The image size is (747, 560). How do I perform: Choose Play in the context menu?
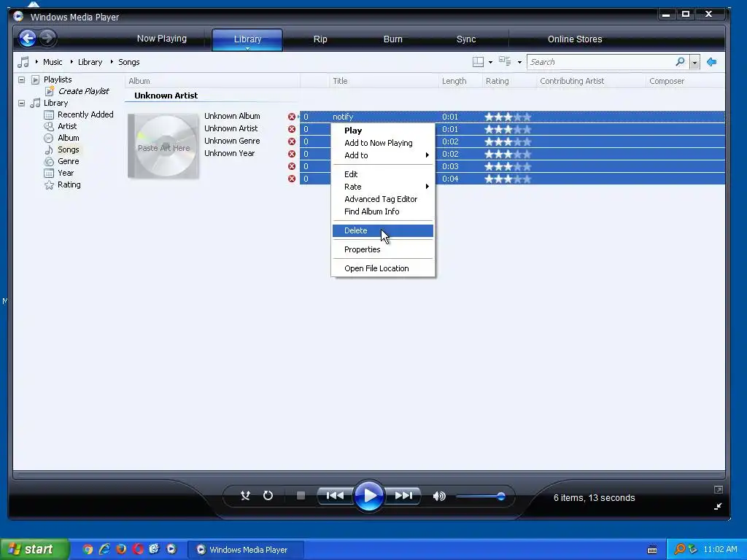383,131
